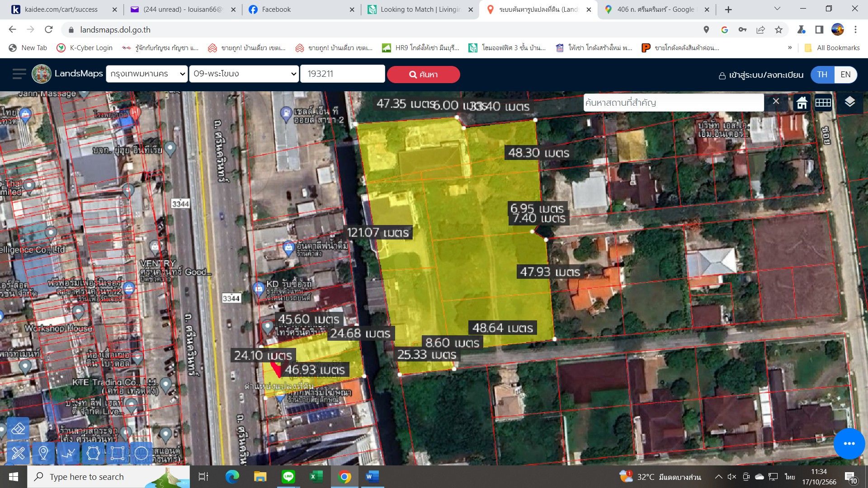Open the New Tab bookmark

[28, 47]
